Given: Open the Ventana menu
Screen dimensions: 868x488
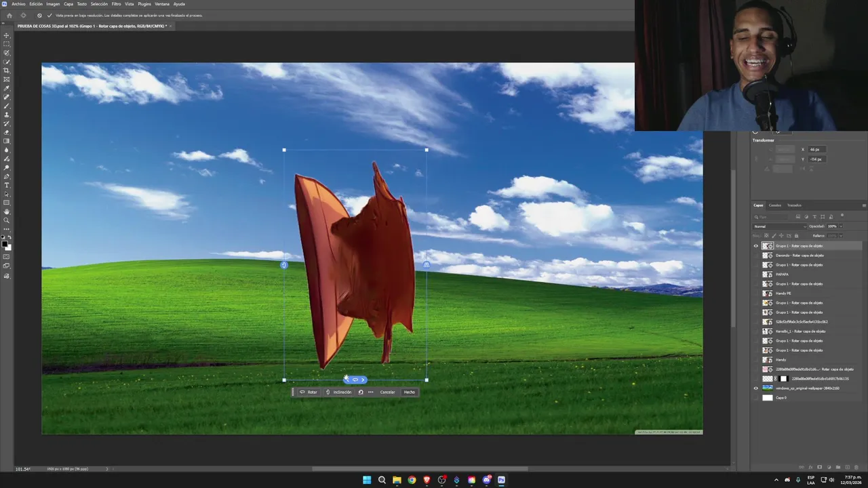Looking at the screenshot, I should [x=162, y=4].
